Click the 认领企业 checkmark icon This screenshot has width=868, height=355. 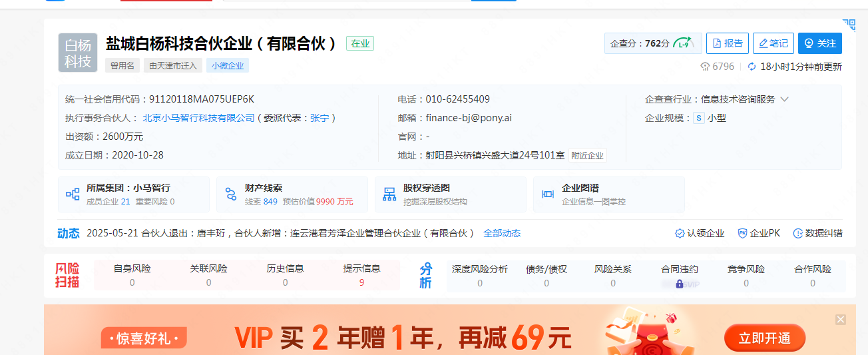680,233
